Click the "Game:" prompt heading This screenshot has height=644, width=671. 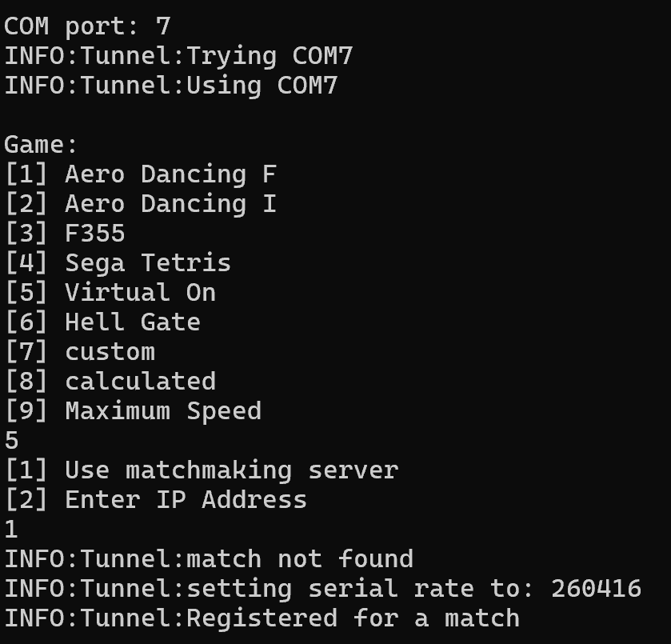click(42, 145)
